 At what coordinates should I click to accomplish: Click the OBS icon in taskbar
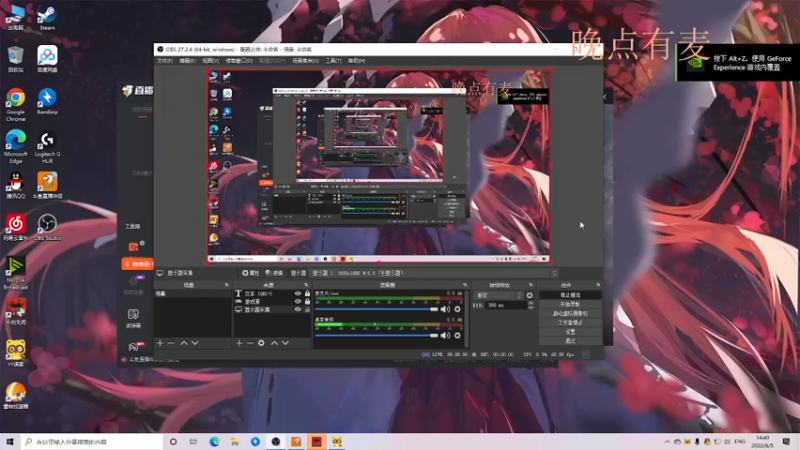276,441
